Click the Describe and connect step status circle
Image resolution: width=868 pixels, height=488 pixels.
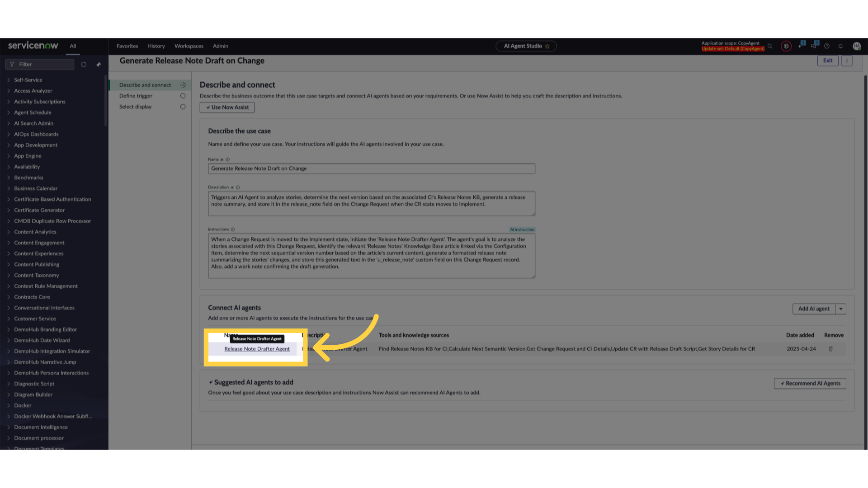click(183, 85)
